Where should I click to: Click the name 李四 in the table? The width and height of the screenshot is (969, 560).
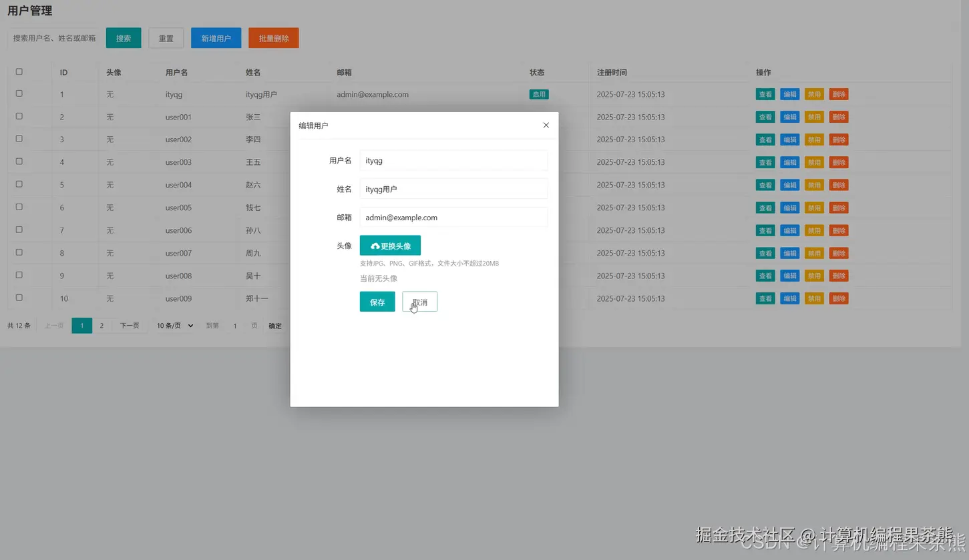[x=253, y=139]
